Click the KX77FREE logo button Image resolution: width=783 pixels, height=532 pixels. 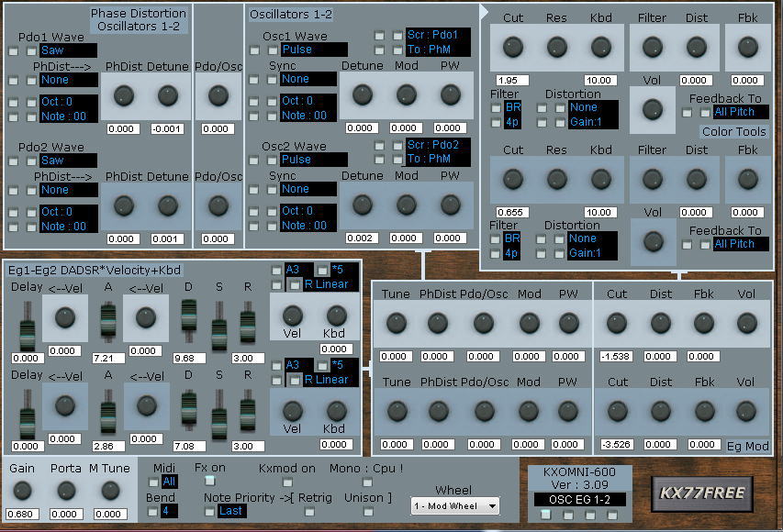702,493
